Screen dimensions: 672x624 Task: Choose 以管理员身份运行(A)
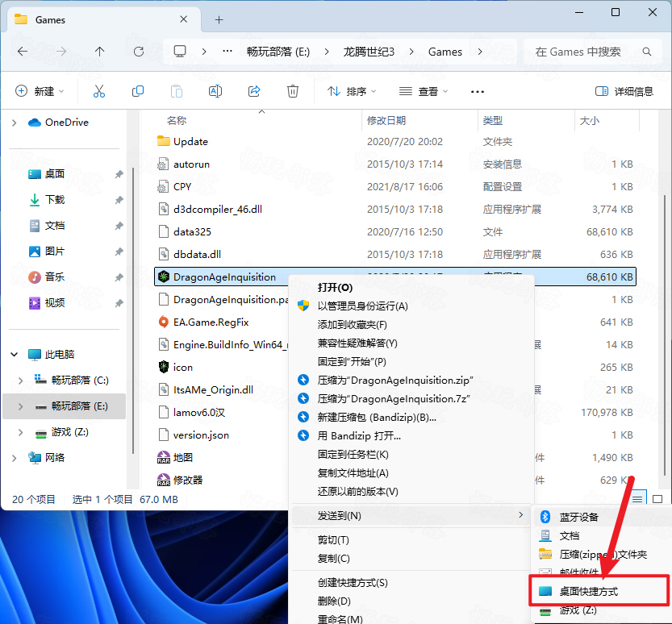click(362, 306)
